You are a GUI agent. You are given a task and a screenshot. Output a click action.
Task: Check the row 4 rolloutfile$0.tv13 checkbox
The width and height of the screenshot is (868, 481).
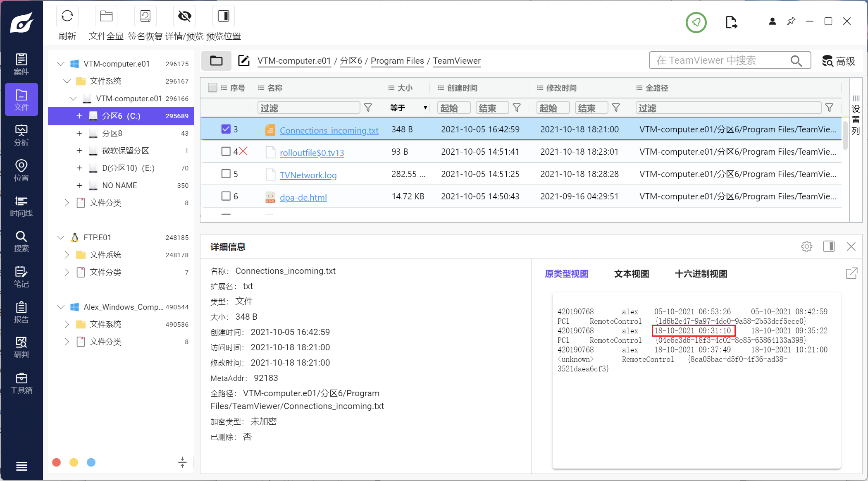[x=226, y=151]
